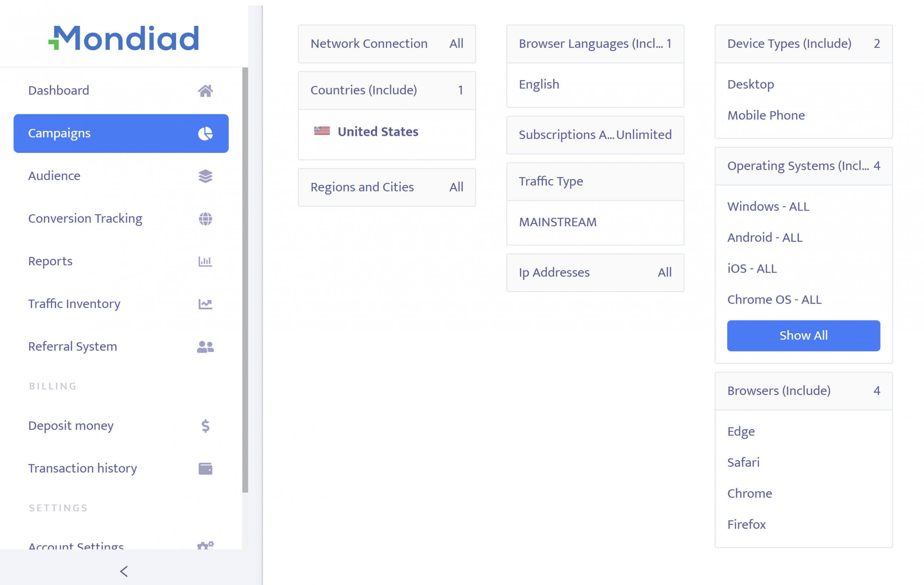Click the Subscriptions Unlimited header
Image resolution: width=924 pixels, height=585 pixels.
coord(595,135)
